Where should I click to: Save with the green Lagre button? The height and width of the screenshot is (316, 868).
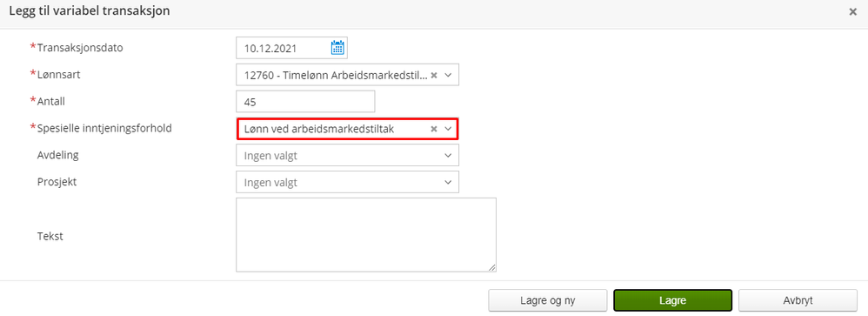tap(672, 300)
